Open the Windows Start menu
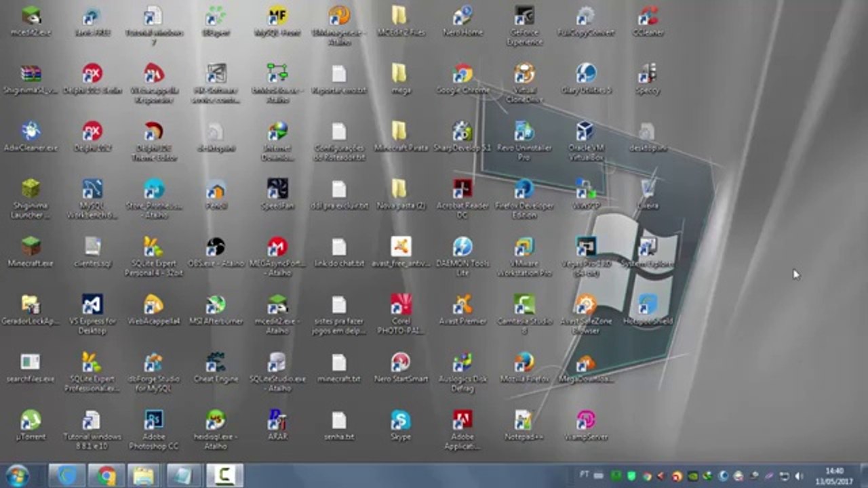868x488 pixels. (x=18, y=475)
